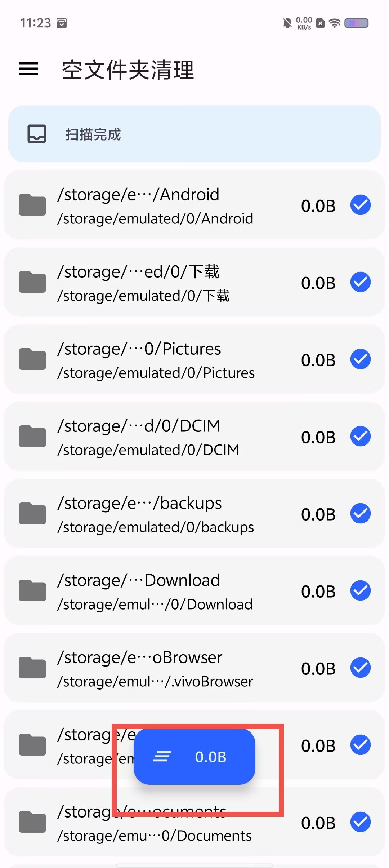Click the folder icon for Pictures entry
This screenshot has width=389, height=868.
32,359
